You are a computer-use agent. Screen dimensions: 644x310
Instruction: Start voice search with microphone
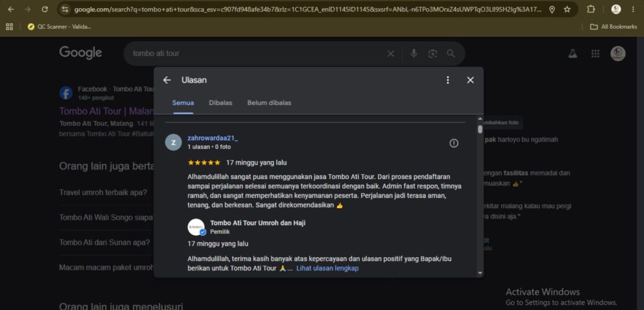pyautogui.click(x=414, y=53)
